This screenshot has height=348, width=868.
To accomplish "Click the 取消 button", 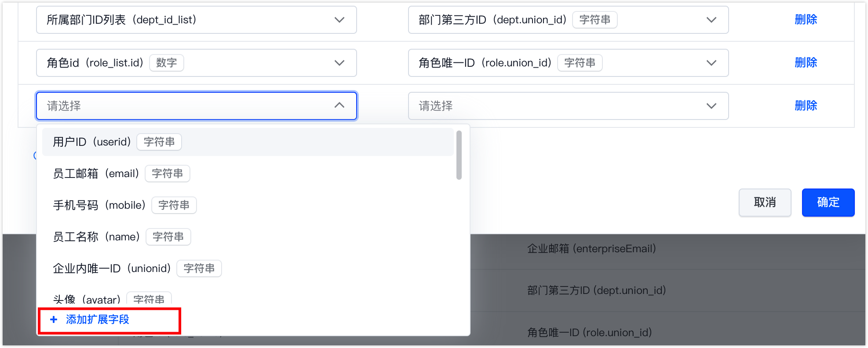I will (x=765, y=203).
